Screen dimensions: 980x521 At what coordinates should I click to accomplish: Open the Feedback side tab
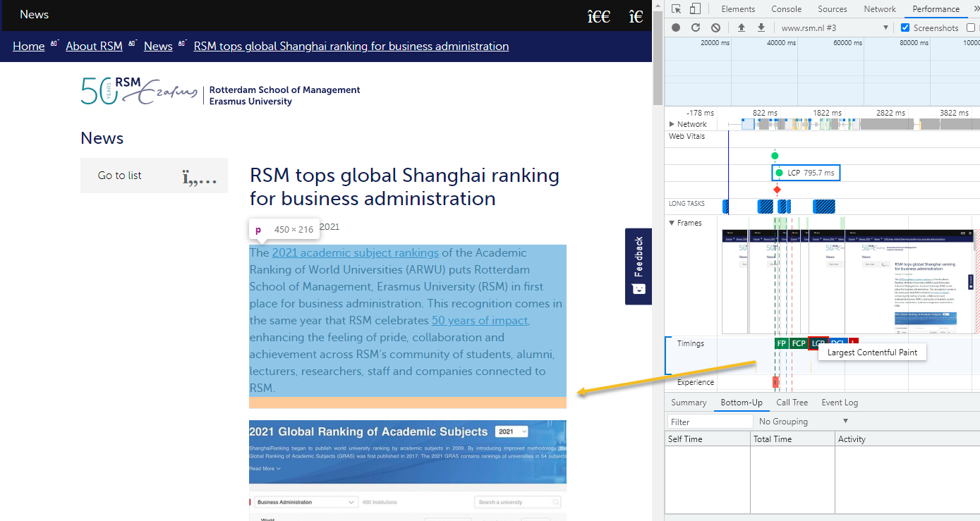point(639,266)
